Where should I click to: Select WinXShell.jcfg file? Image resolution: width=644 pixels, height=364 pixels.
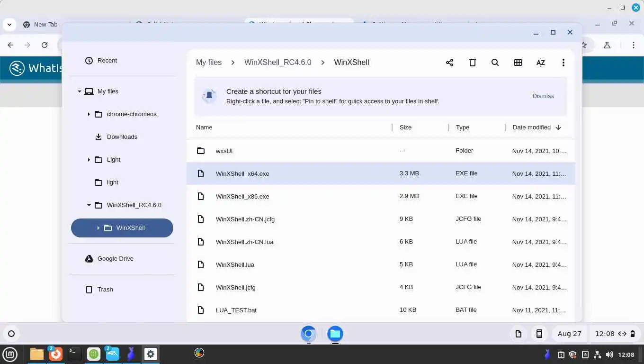click(381, 287)
